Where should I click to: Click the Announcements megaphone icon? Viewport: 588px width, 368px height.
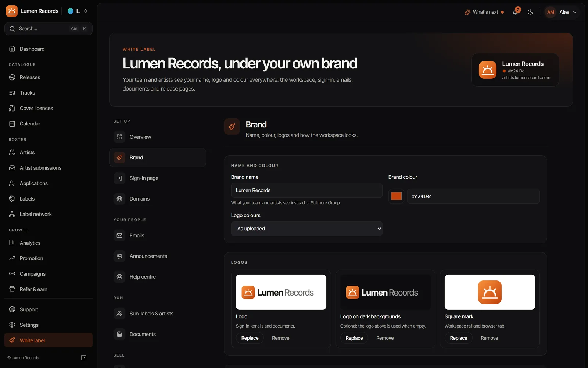(x=119, y=256)
